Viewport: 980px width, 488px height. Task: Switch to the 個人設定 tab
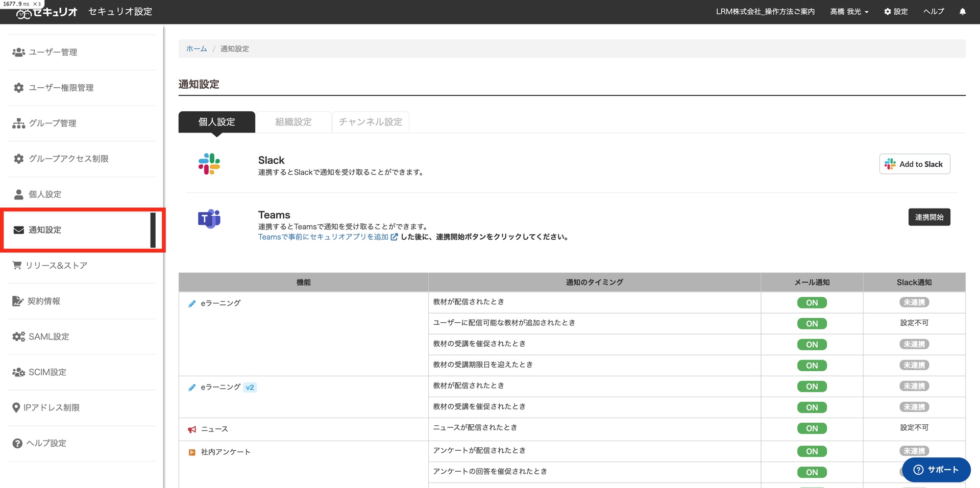[217, 122]
